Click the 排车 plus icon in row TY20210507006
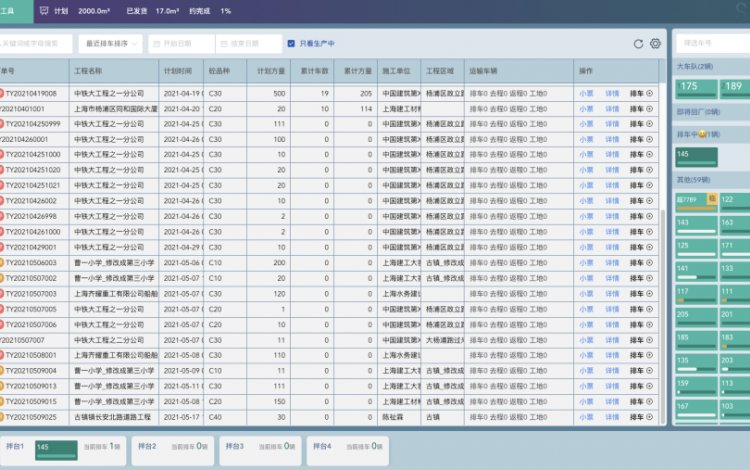750x470 pixels. [650, 324]
